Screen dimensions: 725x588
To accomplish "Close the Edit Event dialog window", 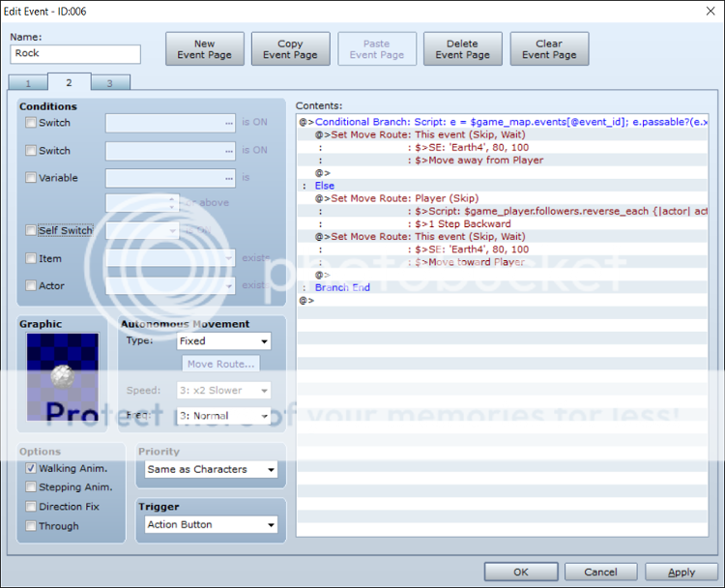I will tap(707, 11).
